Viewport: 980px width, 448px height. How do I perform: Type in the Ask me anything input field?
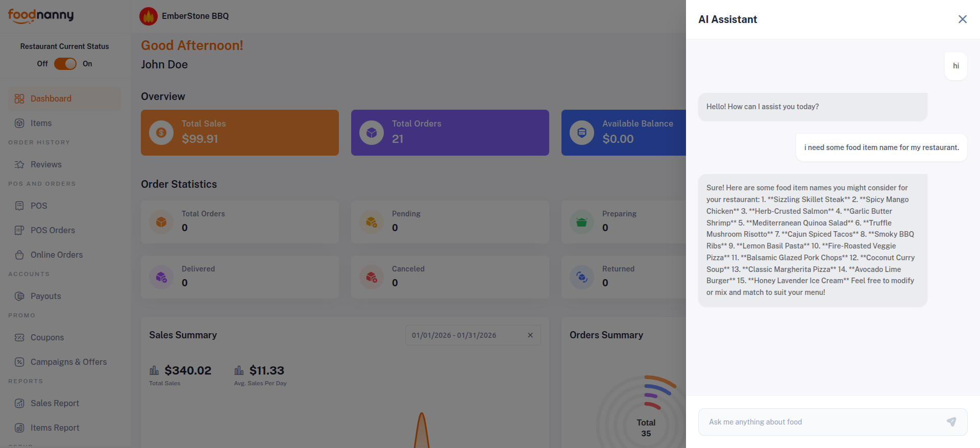[x=822, y=422]
